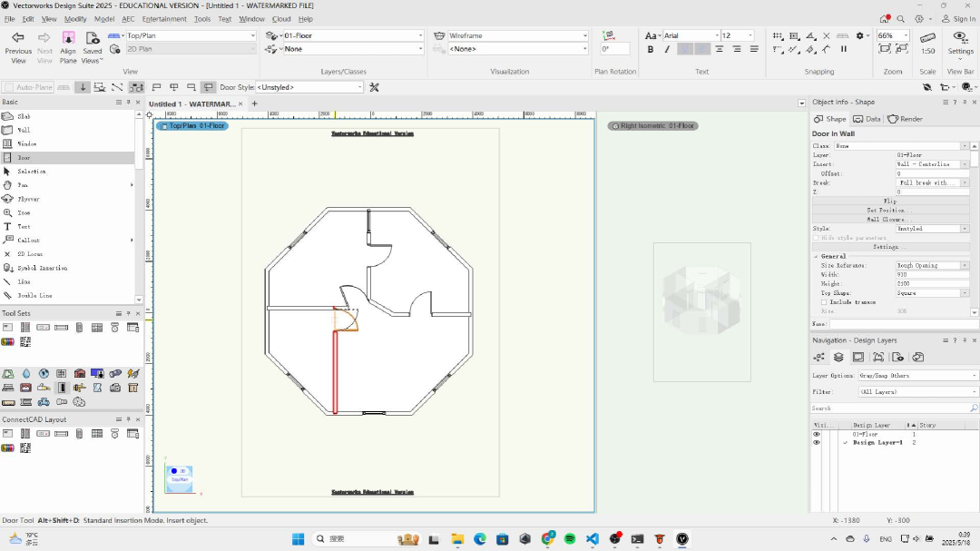Open the Door Style dropdown

click(309, 87)
